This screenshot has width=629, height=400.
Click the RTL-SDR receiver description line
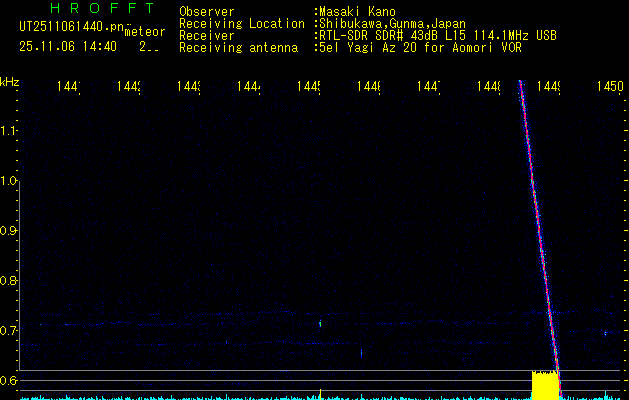(437, 36)
